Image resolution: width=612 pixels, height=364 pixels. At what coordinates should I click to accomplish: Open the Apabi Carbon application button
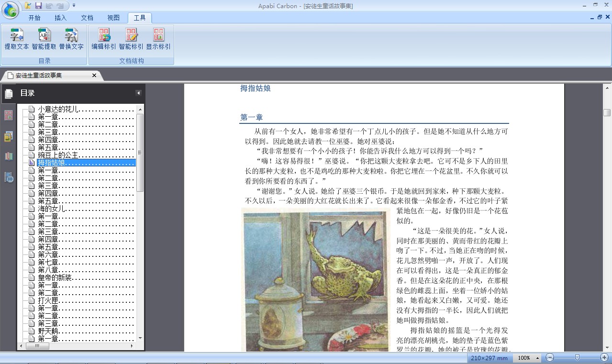pyautogui.click(x=11, y=10)
